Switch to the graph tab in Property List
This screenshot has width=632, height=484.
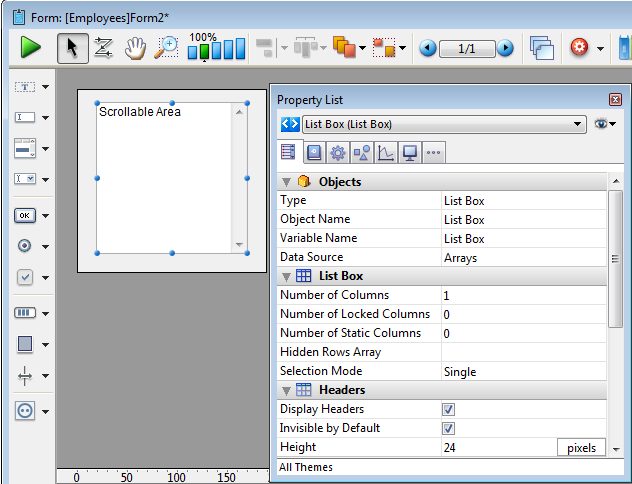pyautogui.click(x=385, y=152)
